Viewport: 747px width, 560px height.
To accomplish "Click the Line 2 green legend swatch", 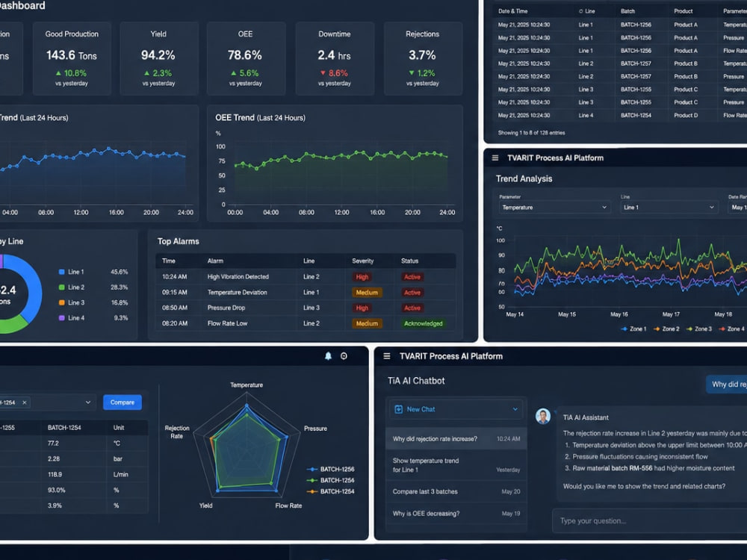I will [x=61, y=287].
